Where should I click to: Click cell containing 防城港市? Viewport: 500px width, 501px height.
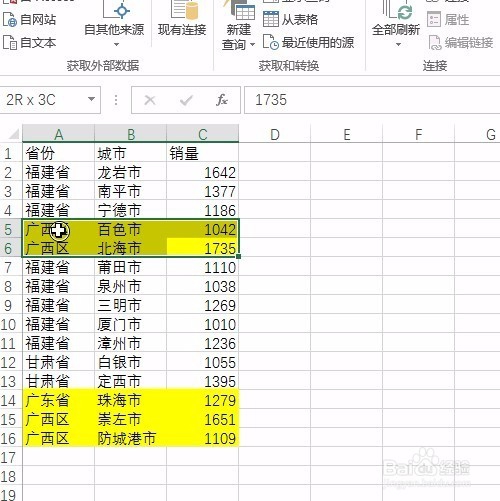131,438
